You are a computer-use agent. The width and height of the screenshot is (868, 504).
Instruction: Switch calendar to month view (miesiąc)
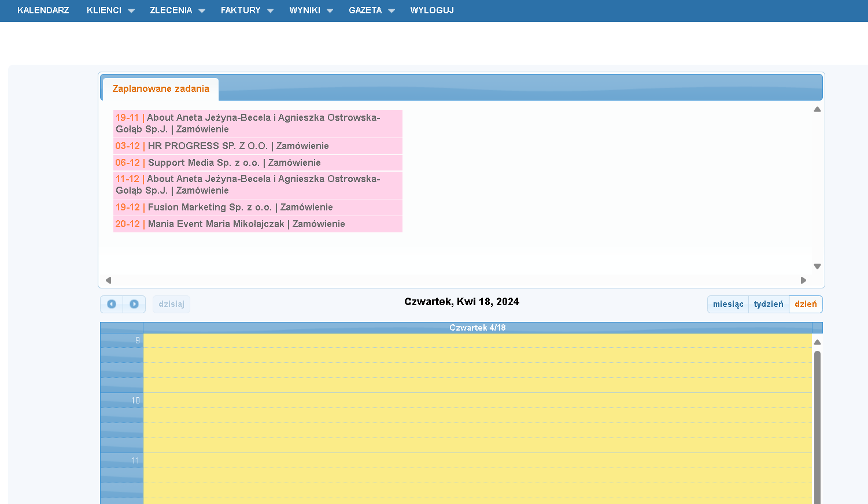click(x=727, y=304)
